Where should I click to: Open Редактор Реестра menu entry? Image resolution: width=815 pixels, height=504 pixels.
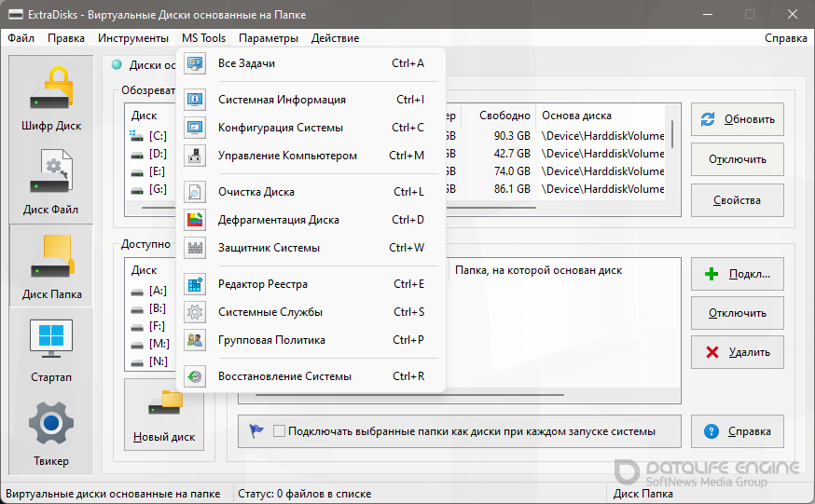click(x=262, y=284)
